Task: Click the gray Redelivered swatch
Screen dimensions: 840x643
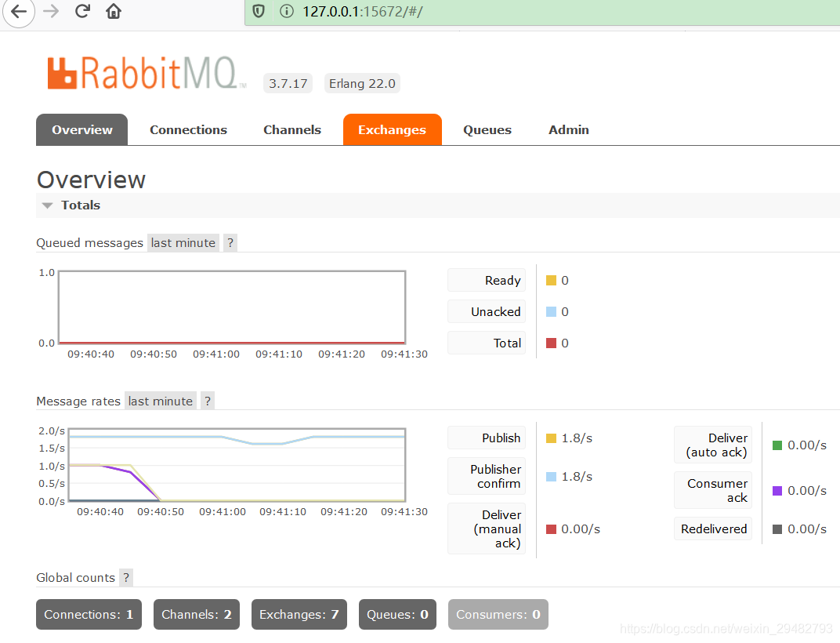Action: [x=777, y=529]
